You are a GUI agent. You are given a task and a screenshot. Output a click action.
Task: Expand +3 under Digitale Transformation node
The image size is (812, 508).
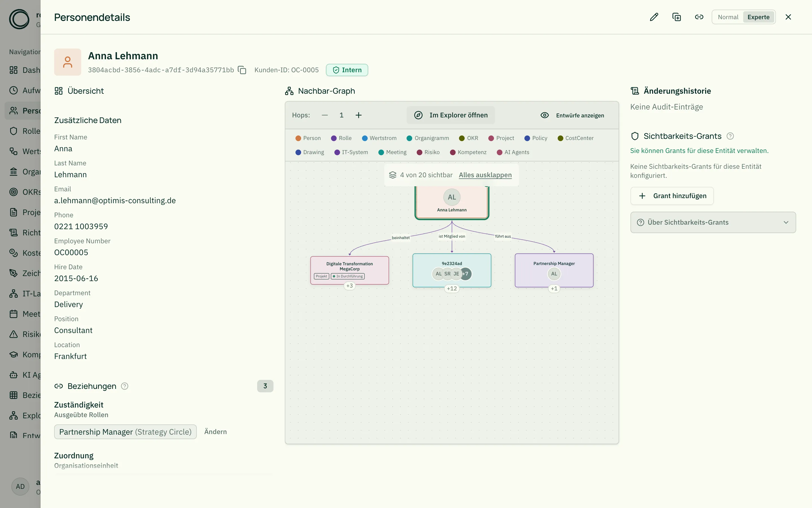350,286
